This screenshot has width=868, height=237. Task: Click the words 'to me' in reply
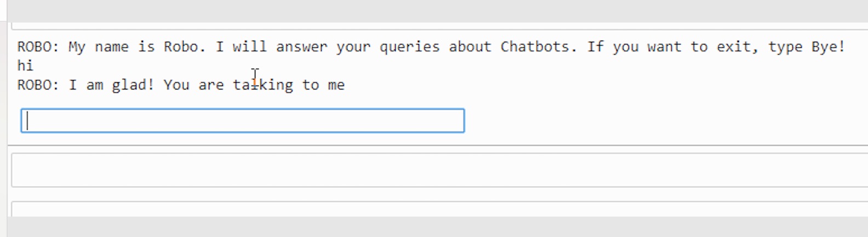click(323, 85)
